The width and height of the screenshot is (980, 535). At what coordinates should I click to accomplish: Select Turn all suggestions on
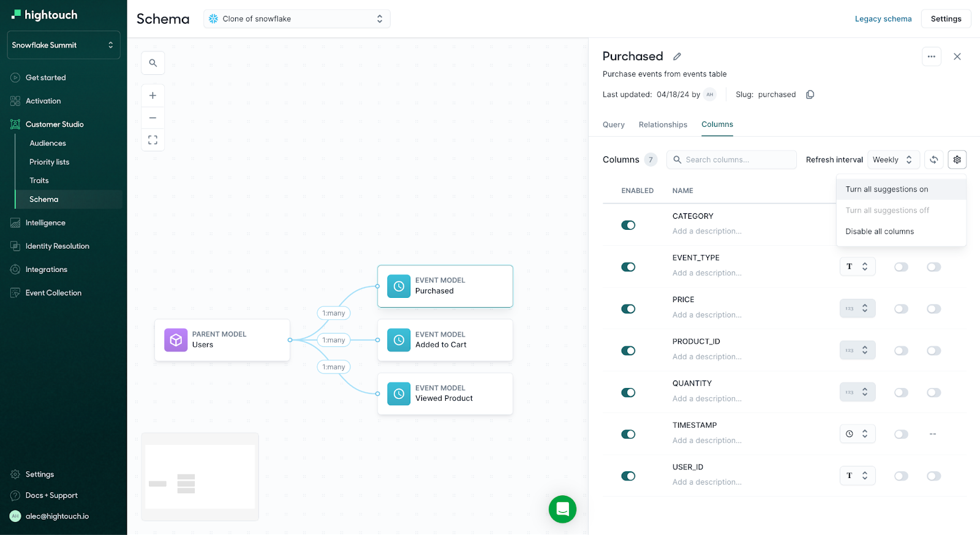coord(886,189)
